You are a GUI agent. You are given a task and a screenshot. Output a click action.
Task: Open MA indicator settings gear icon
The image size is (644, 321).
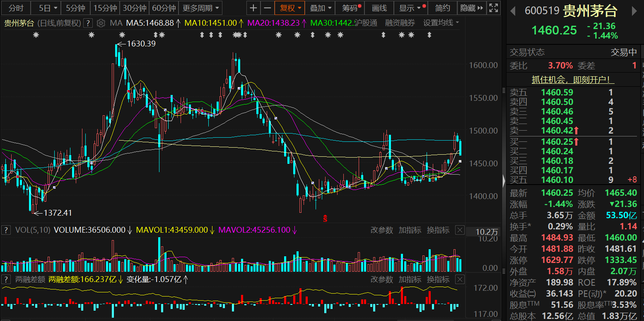[101, 23]
